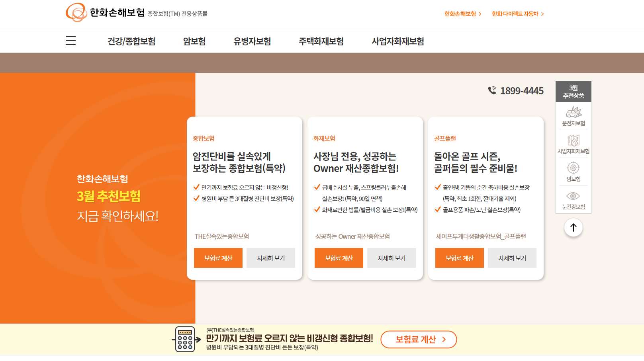
Task: Click the 돌아온 골프 시즌 card title
Action: click(476, 162)
